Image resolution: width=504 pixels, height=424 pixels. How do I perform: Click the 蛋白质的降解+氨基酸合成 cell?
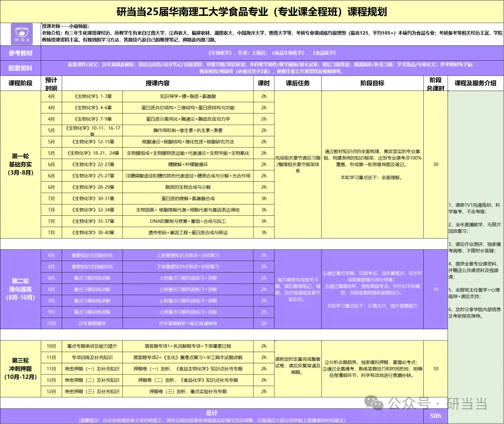pos(188,198)
